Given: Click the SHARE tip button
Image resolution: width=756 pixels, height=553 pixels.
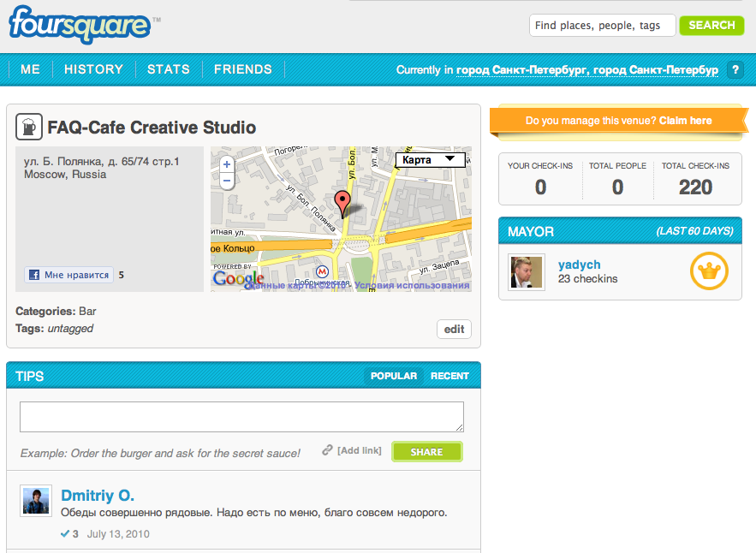Looking at the screenshot, I should (426, 452).
